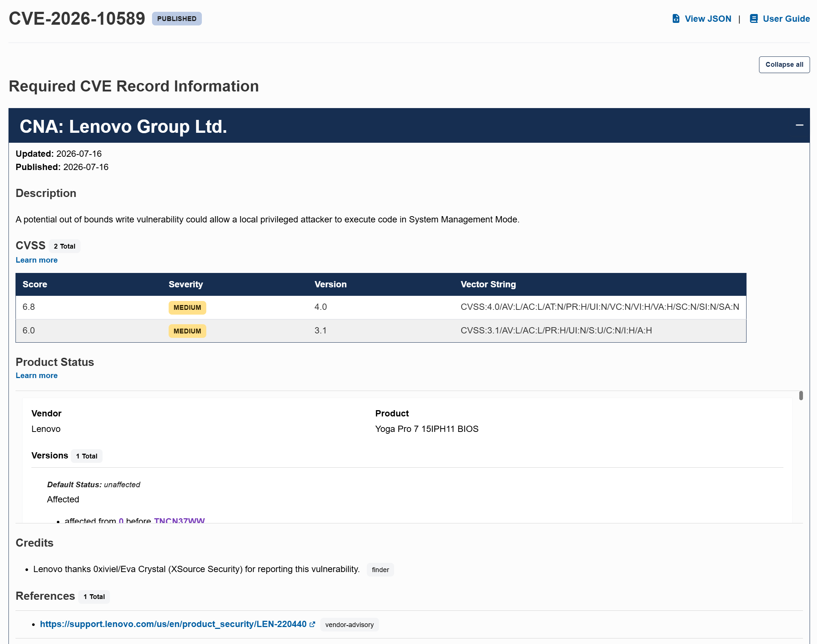
Task: Grab the Product Status scrollbar thumb
Action: [801, 395]
